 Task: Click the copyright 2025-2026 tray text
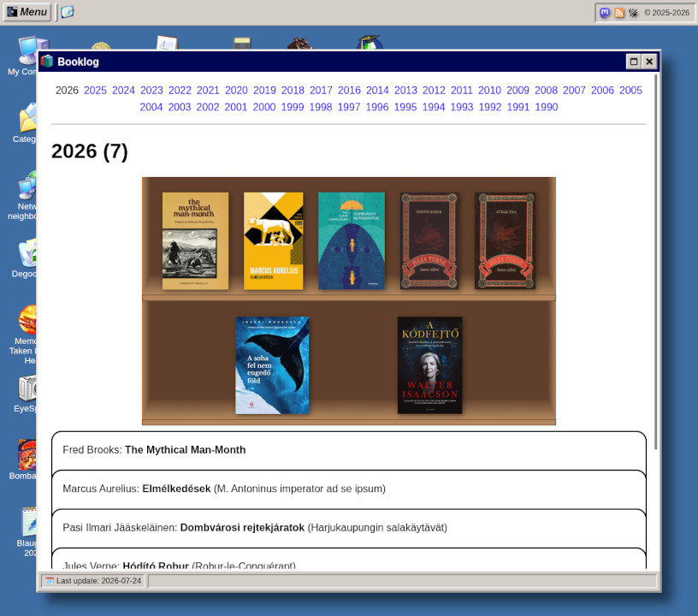coord(667,13)
